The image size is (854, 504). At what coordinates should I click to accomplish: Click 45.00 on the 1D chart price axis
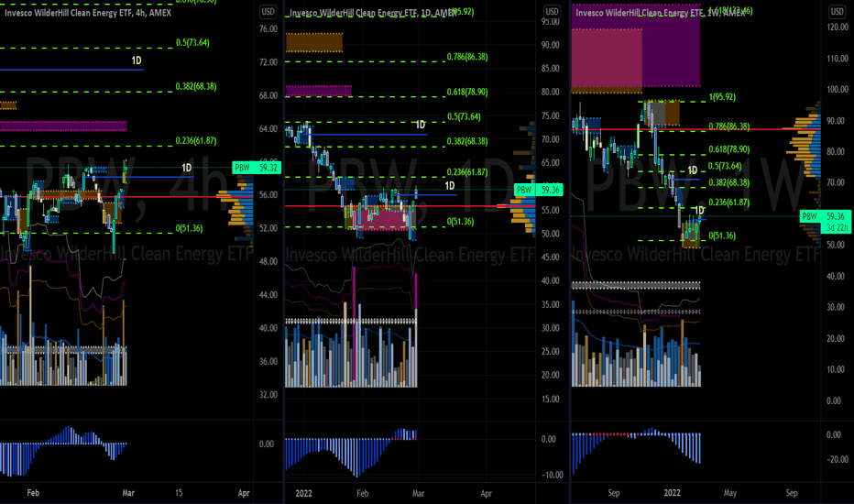pyautogui.click(x=551, y=257)
